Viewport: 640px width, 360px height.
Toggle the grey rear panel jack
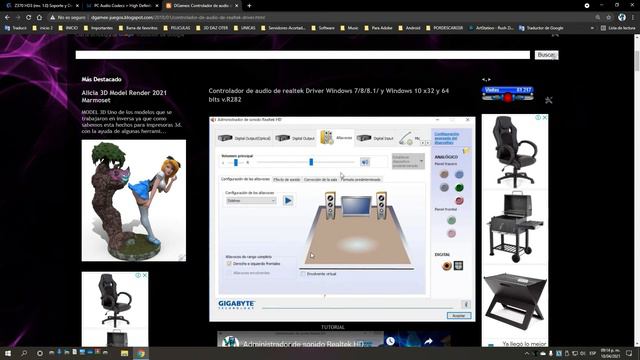point(444,187)
